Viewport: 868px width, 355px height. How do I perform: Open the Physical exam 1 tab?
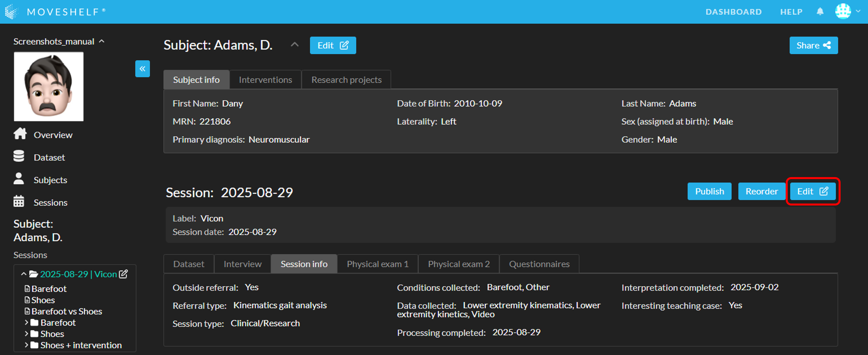pyautogui.click(x=377, y=264)
